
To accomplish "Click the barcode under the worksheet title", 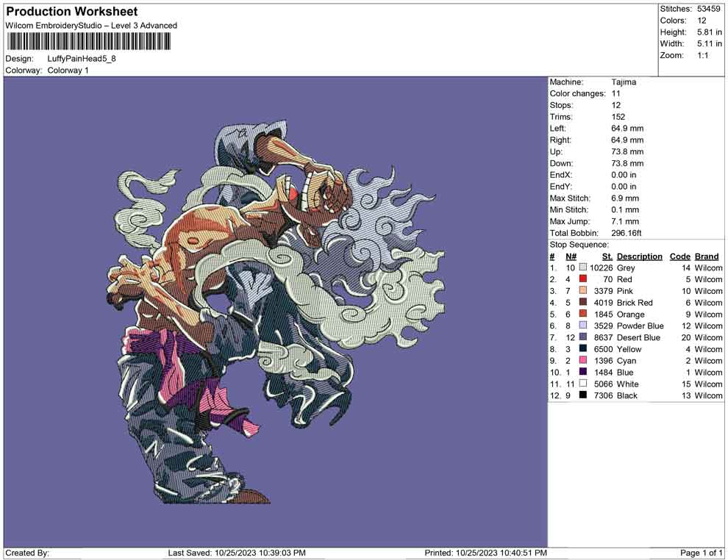I will pyautogui.click(x=88, y=42).
